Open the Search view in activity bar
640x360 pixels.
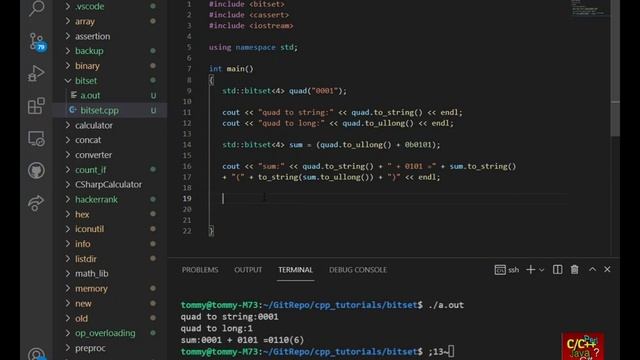(x=36, y=8)
